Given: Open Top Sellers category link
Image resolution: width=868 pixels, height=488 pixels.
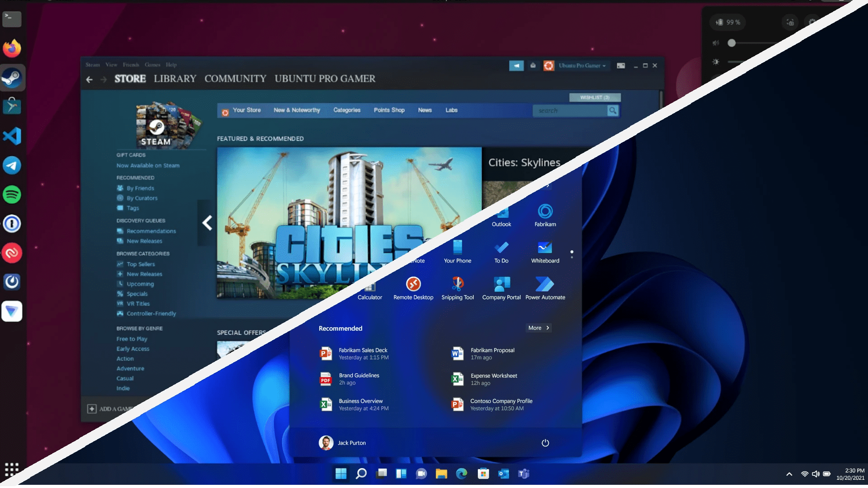Looking at the screenshot, I should click(140, 264).
